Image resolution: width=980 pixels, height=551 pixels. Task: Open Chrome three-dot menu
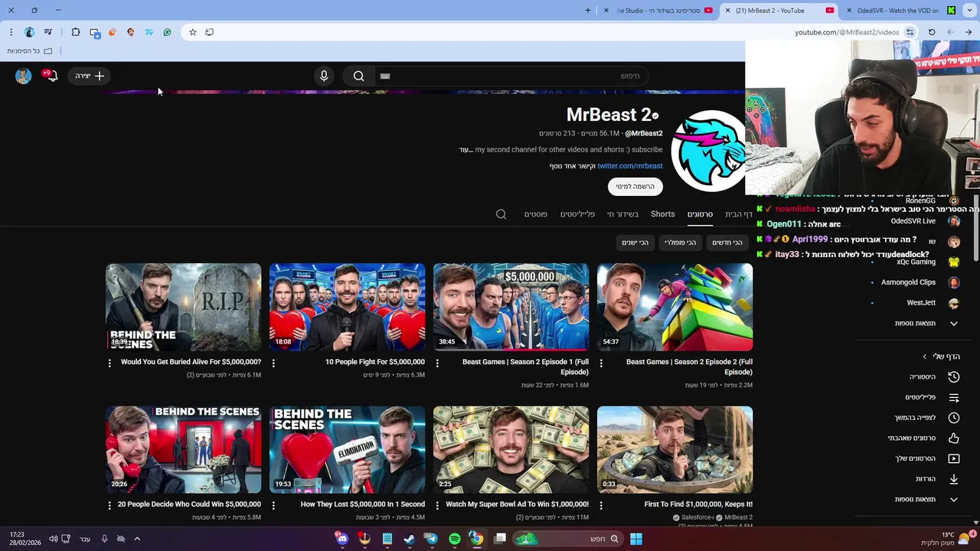(x=11, y=32)
